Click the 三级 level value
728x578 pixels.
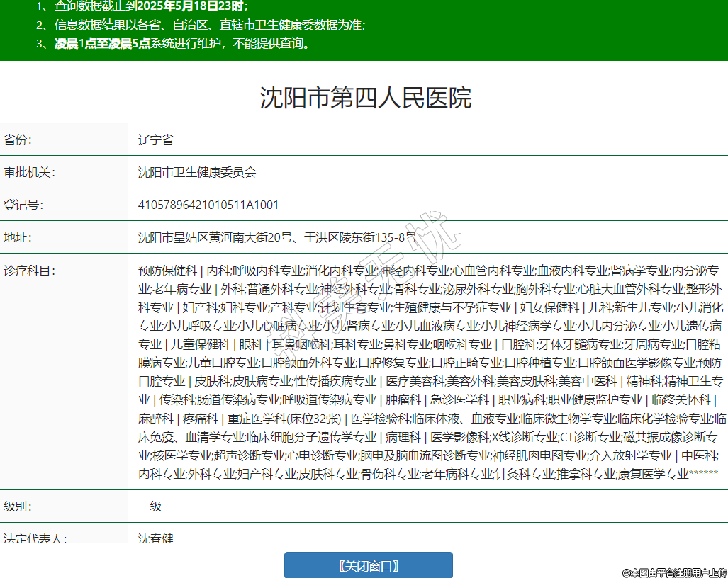coord(150,506)
